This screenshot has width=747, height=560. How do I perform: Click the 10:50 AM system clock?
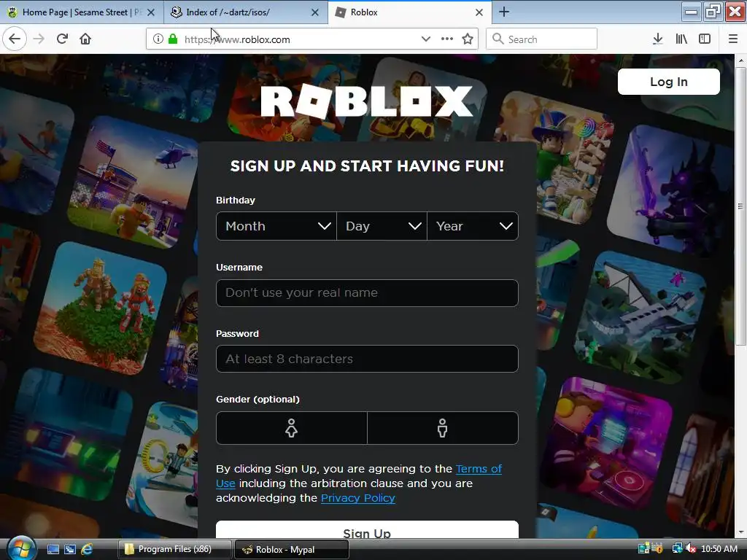(719, 548)
